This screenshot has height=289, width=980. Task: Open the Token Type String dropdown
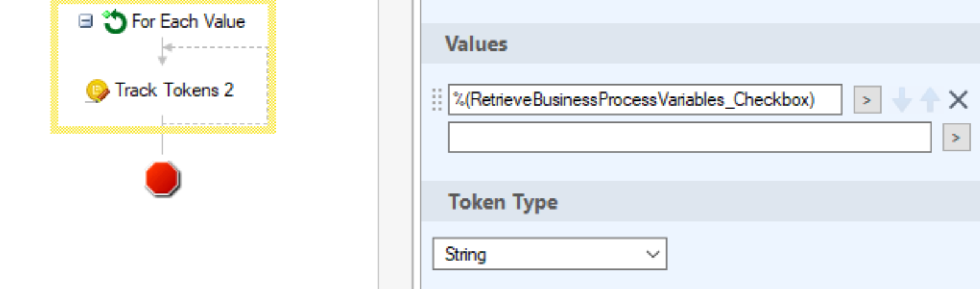(x=549, y=254)
